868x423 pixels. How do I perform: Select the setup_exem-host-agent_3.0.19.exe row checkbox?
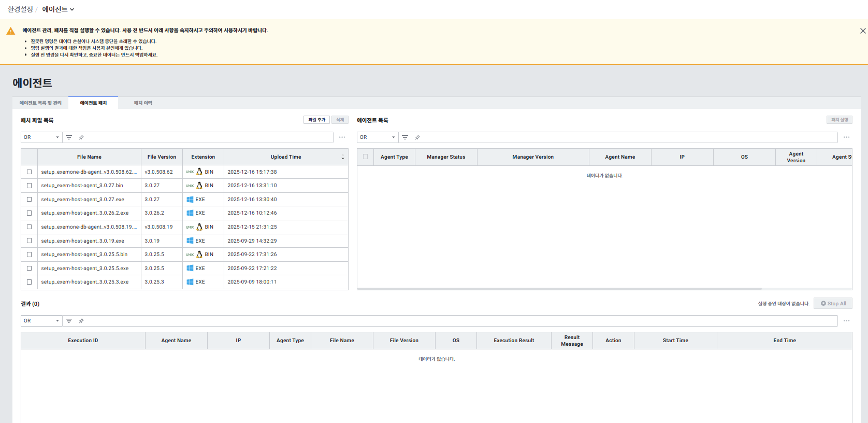coord(29,241)
